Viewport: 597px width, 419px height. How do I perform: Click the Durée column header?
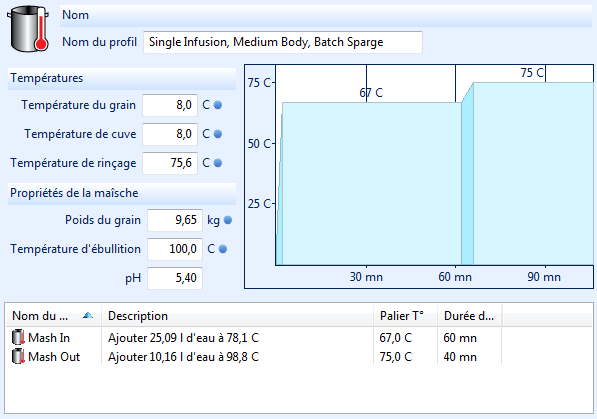point(469,316)
